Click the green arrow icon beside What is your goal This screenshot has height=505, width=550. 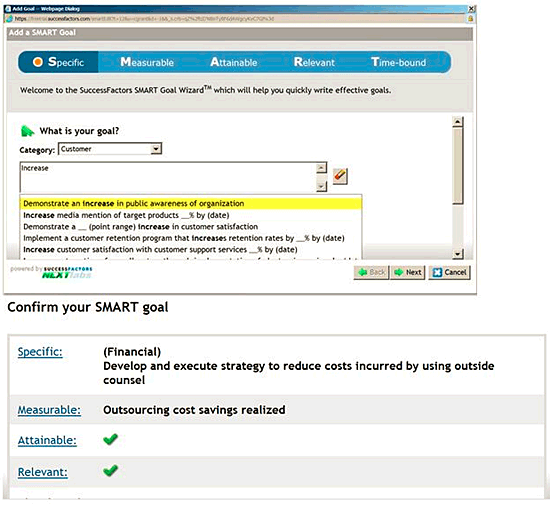pos(28,131)
